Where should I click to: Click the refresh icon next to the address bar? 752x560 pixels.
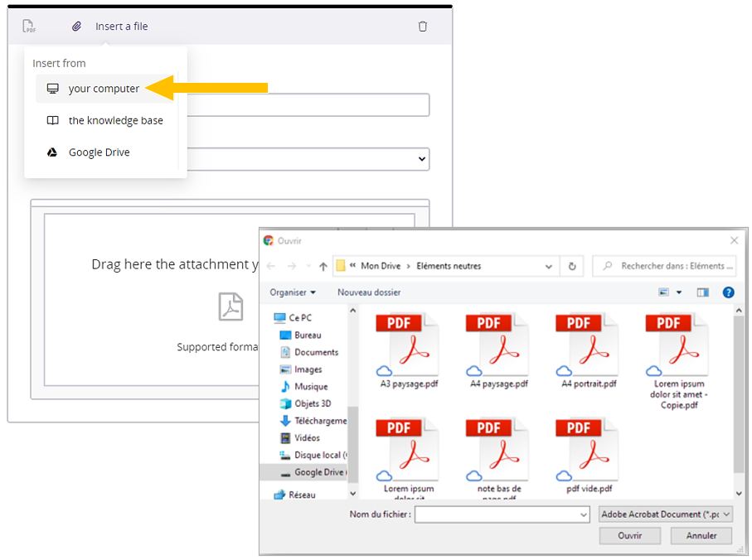(x=571, y=265)
